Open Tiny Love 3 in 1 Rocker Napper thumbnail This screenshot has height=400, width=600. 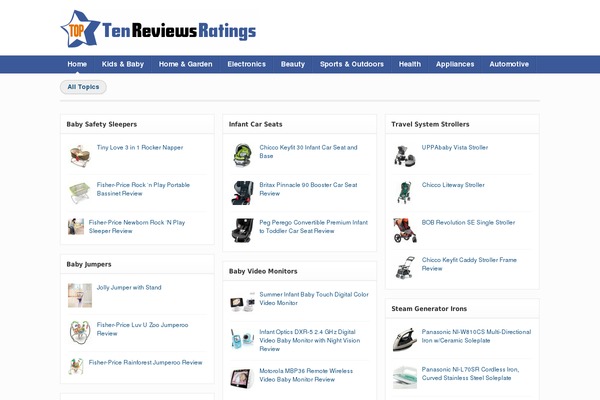click(x=80, y=156)
